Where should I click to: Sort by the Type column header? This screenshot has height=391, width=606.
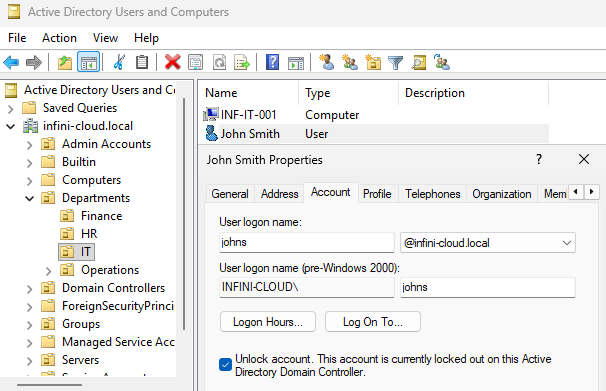348,93
